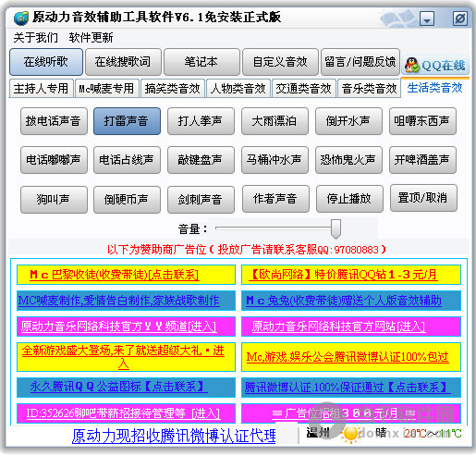Click the 留言/问题反馈 button

point(360,62)
